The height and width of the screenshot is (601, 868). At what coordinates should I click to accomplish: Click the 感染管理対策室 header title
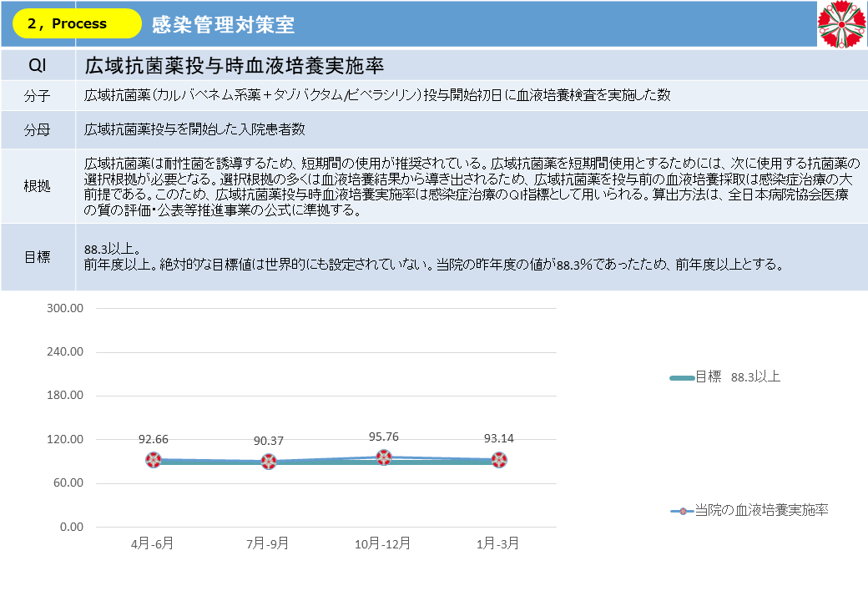coord(223,25)
